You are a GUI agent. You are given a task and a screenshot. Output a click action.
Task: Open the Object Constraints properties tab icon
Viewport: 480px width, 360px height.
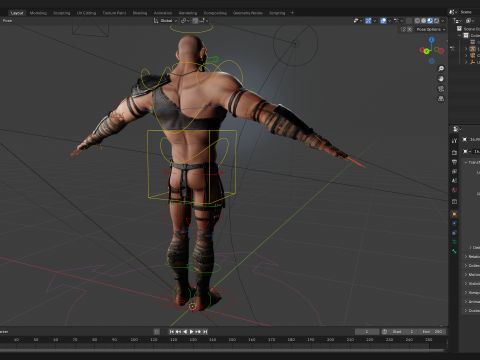point(454,233)
